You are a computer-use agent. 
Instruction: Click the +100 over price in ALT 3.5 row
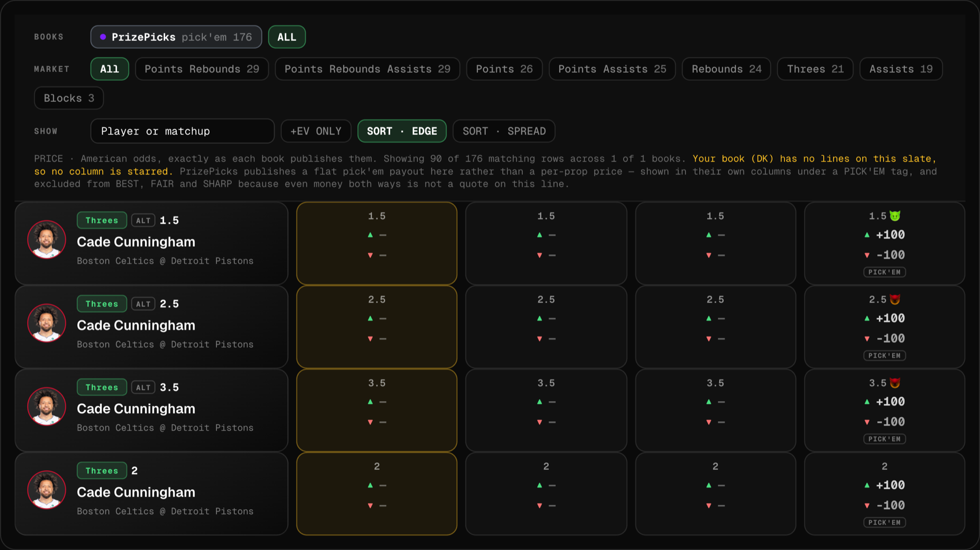pos(890,402)
